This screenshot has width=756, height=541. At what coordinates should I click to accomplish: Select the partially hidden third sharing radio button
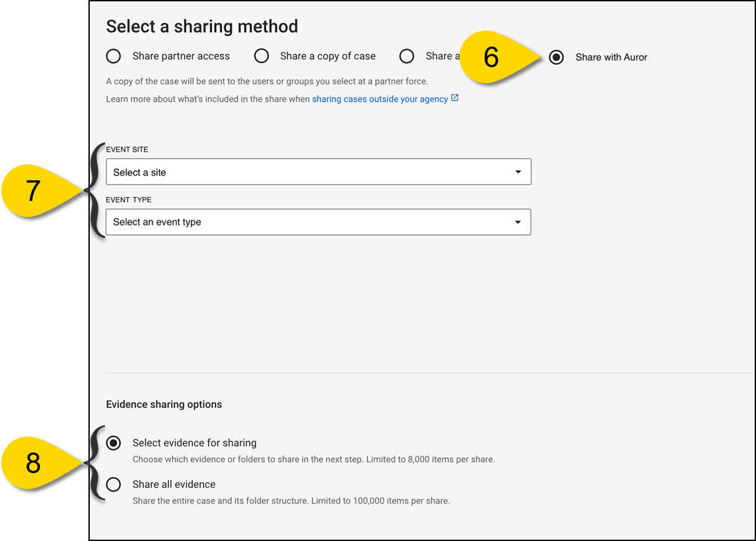407,56
